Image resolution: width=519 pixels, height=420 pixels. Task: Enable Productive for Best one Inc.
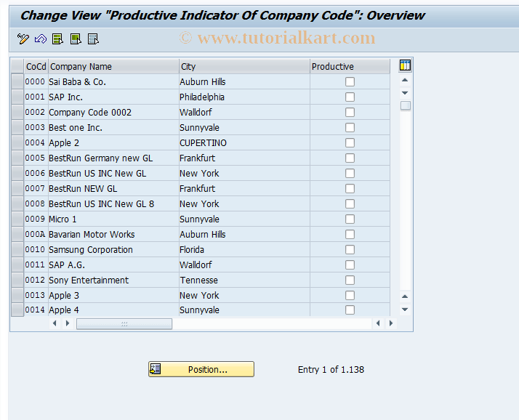coord(350,127)
